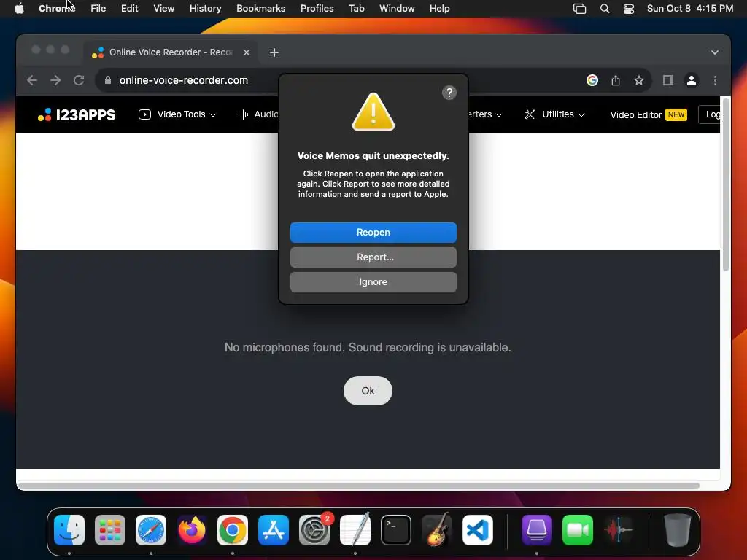Viewport: 747px width, 560px height.
Task: Launch GarageBand from the Dock
Action: point(437,530)
